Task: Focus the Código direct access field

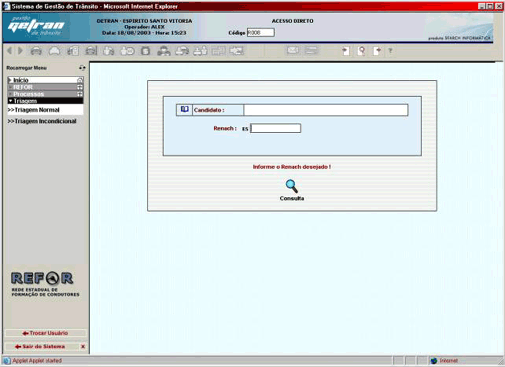Action: [261, 32]
